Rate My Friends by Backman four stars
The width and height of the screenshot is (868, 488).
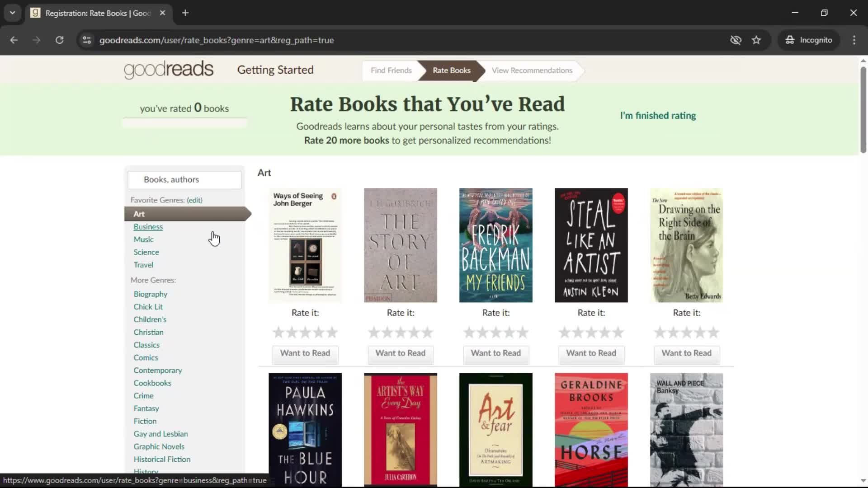pos(509,333)
